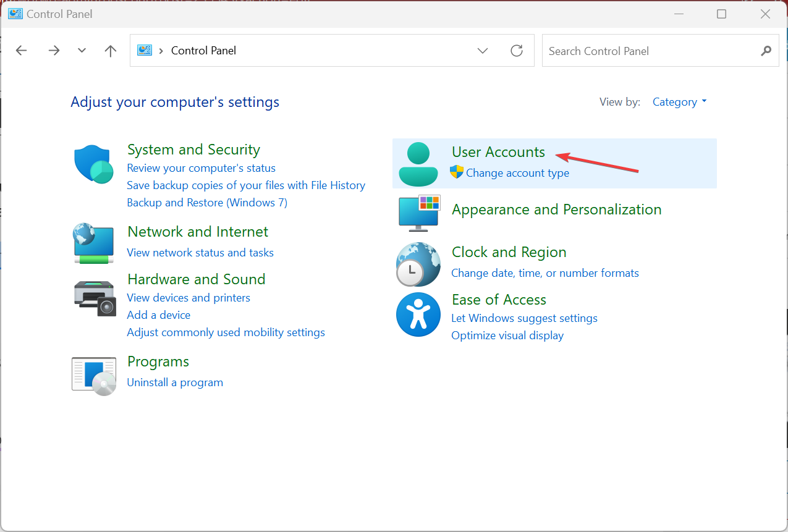
Task: Click Add a device link
Action: [159, 315]
